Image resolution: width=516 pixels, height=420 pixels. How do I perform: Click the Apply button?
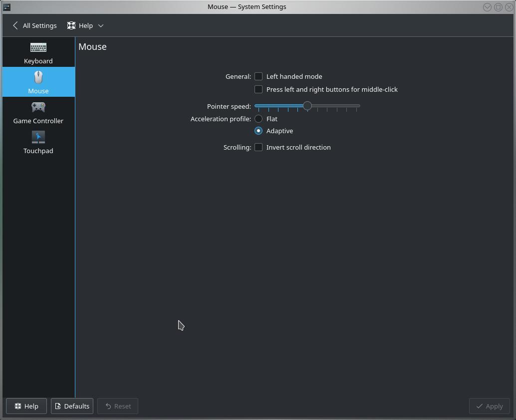490,406
